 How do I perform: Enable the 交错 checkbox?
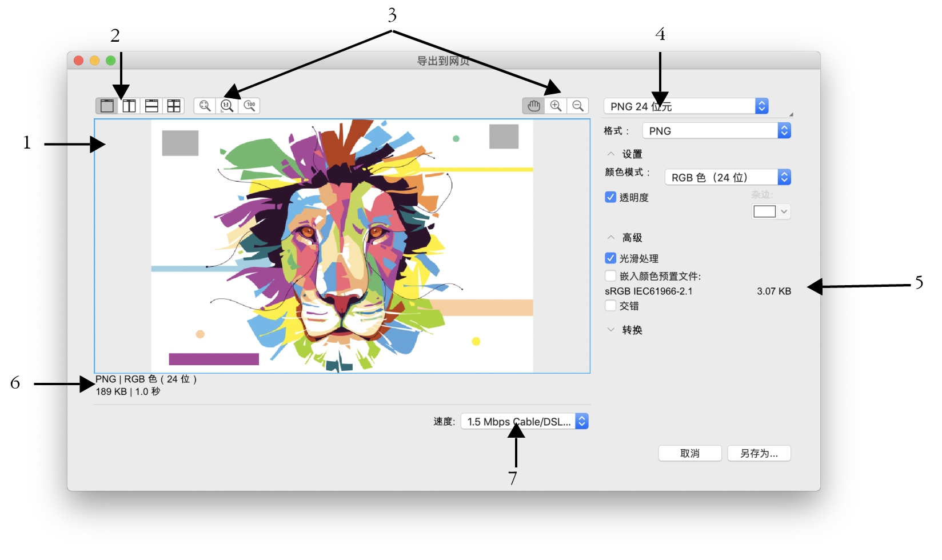point(610,306)
